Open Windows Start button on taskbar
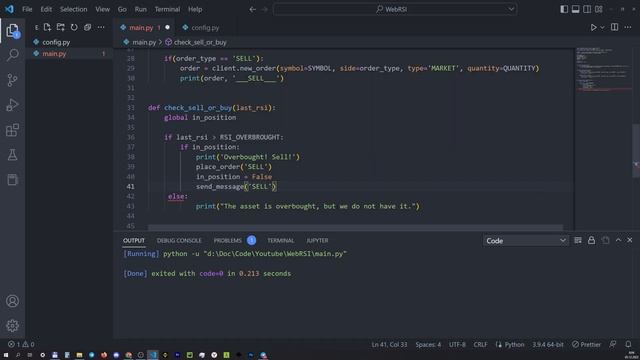The width and height of the screenshot is (640, 360). (6, 355)
